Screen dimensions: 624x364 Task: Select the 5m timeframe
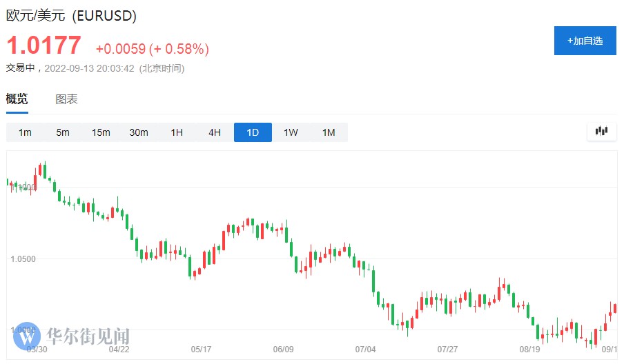tap(63, 132)
